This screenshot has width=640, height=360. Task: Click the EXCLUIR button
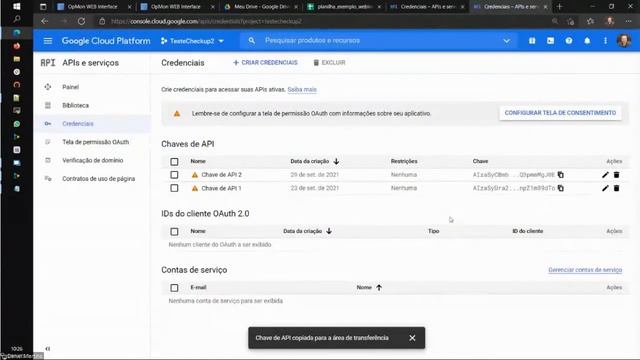coord(329,62)
